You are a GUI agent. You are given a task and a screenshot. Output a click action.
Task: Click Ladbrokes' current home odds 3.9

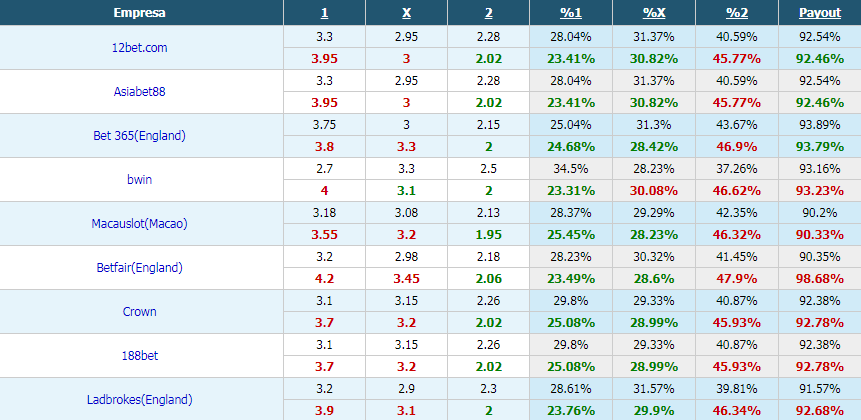324,410
